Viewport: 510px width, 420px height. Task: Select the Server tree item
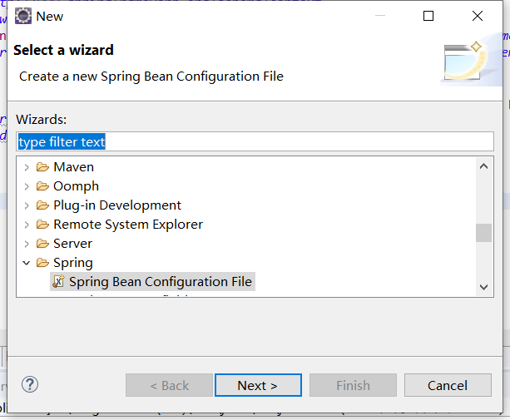pos(73,244)
